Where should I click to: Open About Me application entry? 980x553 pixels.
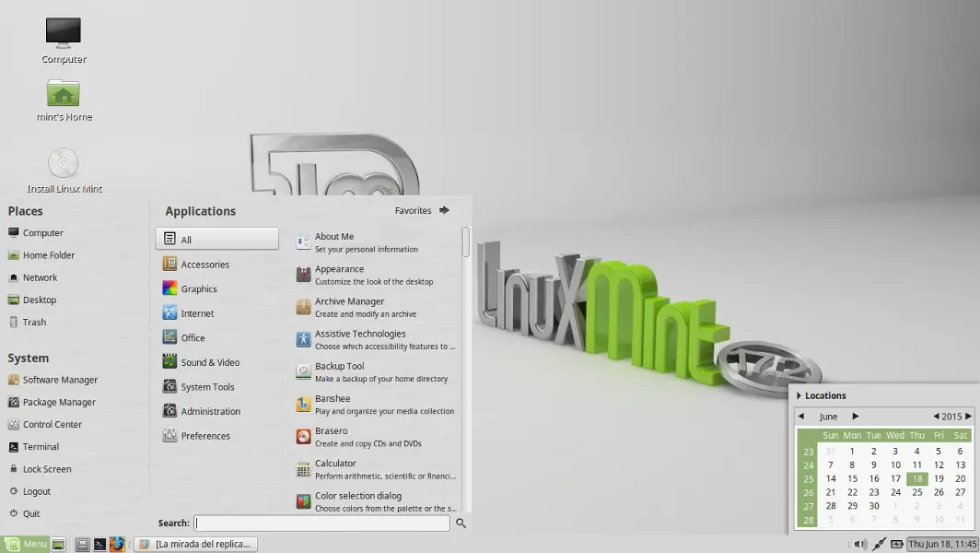point(376,242)
